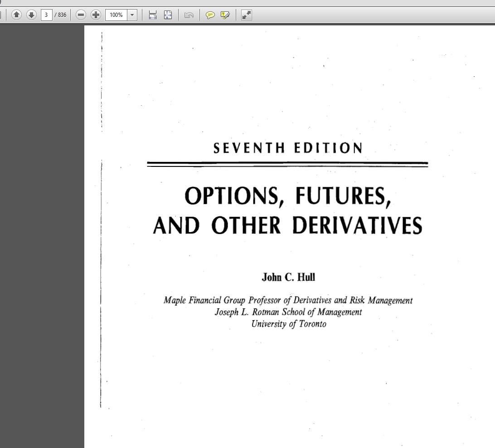Click the total page count '/ 836'
Viewport: 495px width, 448px height.
coord(60,15)
